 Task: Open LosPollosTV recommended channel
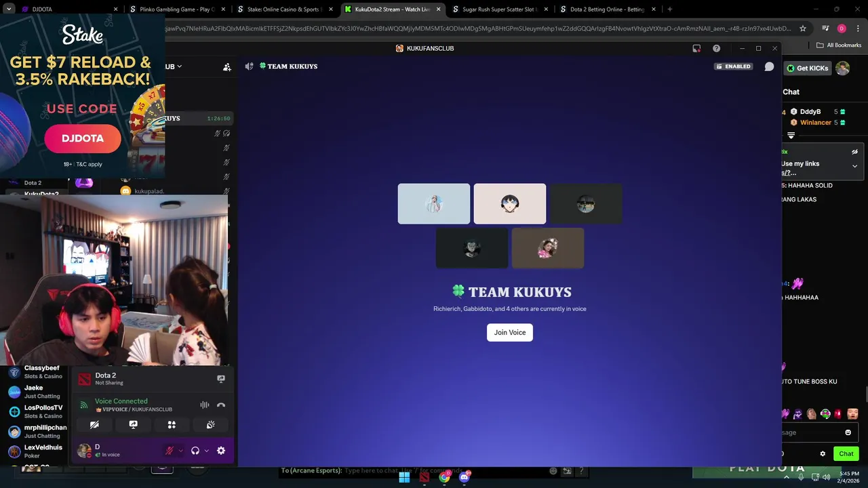click(37, 411)
